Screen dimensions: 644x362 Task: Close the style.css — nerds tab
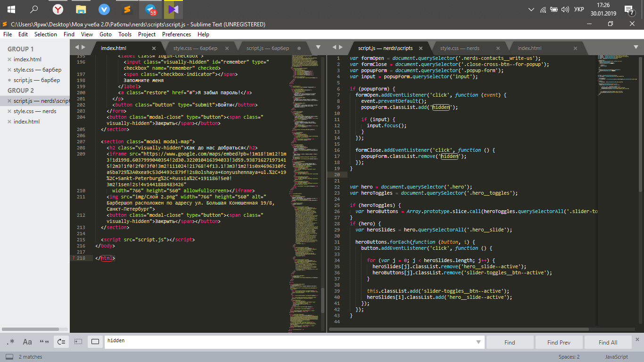pos(498,48)
